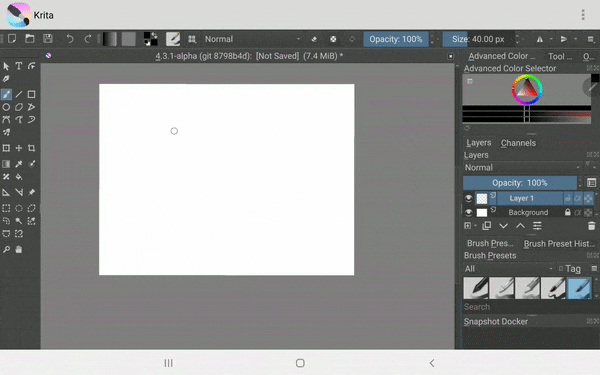This screenshot has width=600, height=375.
Task: Select the Fill bucket tool
Action: coord(19,177)
